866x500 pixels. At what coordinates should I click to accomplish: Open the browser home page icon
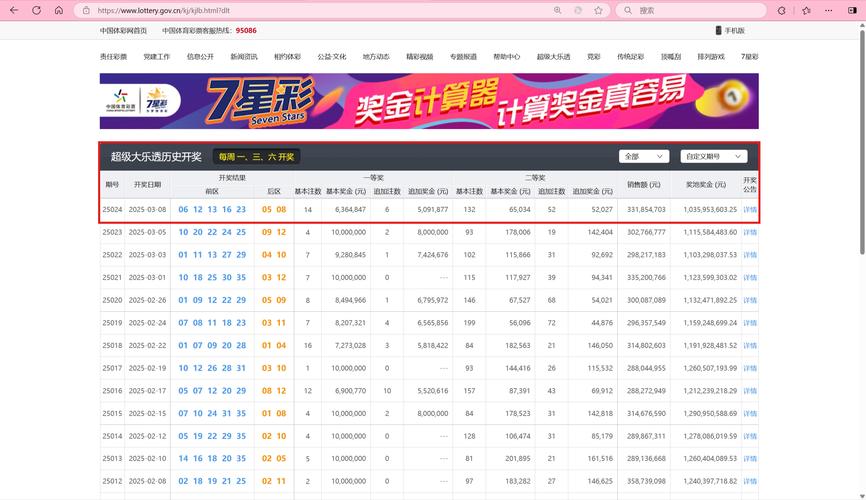tap(59, 10)
